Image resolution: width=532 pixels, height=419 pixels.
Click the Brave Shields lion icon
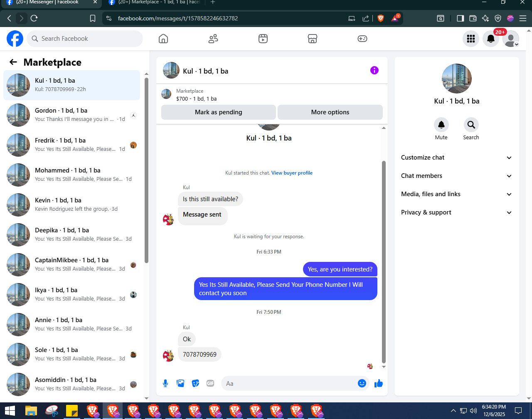tap(381, 18)
